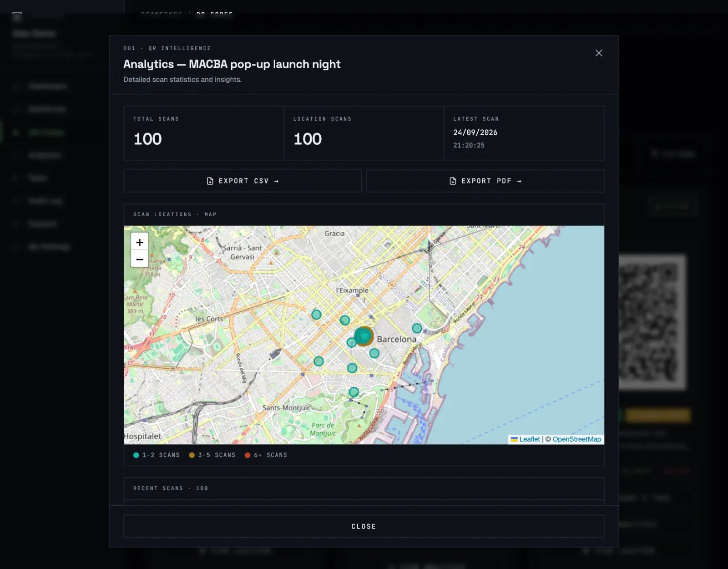The height and width of the screenshot is (569, 728).
Task: Click the "SCAN LOCATIONS · MAP" header
Action: (x=175, y=214)
